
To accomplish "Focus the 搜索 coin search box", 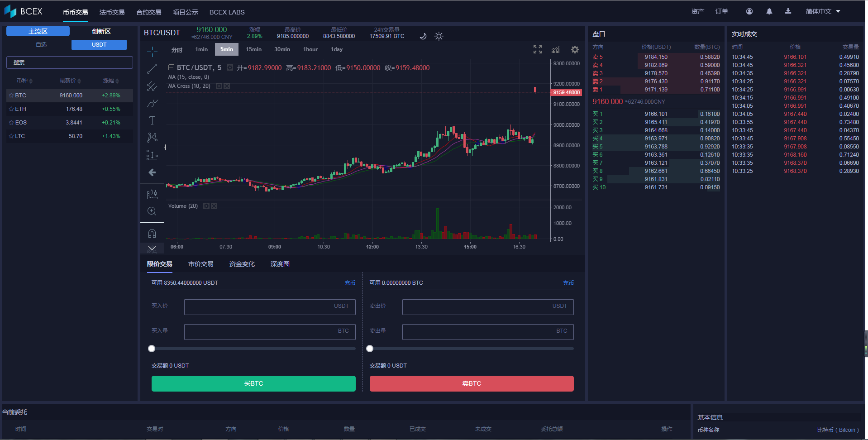I will coord(70,62).
